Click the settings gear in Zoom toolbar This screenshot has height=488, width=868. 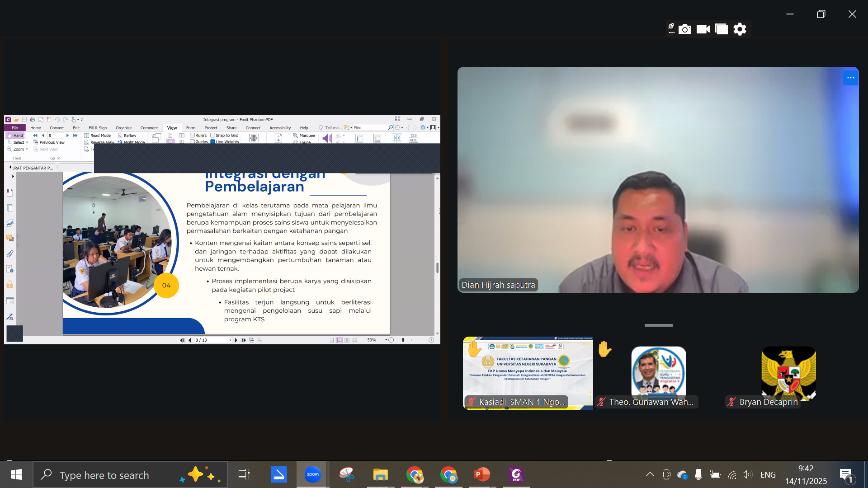740,29
